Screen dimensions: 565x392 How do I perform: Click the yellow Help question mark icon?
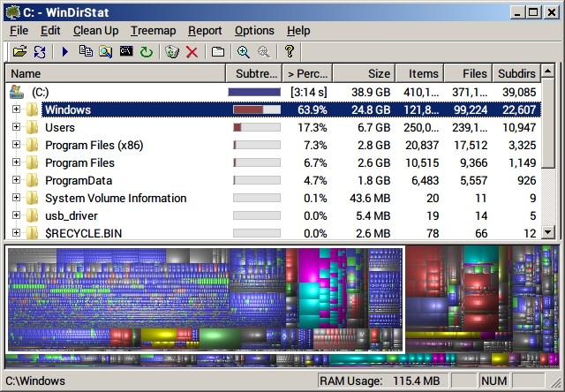click(x=289, y=52)
